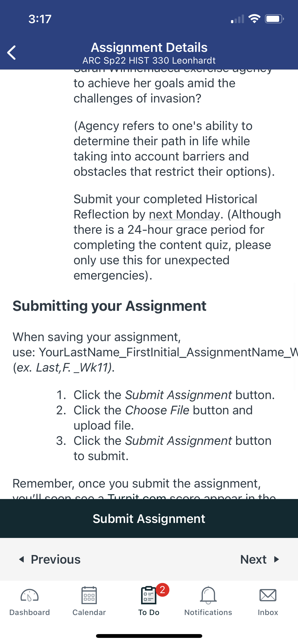Tap the battery status icon
Viewport: 298px width, 644px height.
[274, 19]
